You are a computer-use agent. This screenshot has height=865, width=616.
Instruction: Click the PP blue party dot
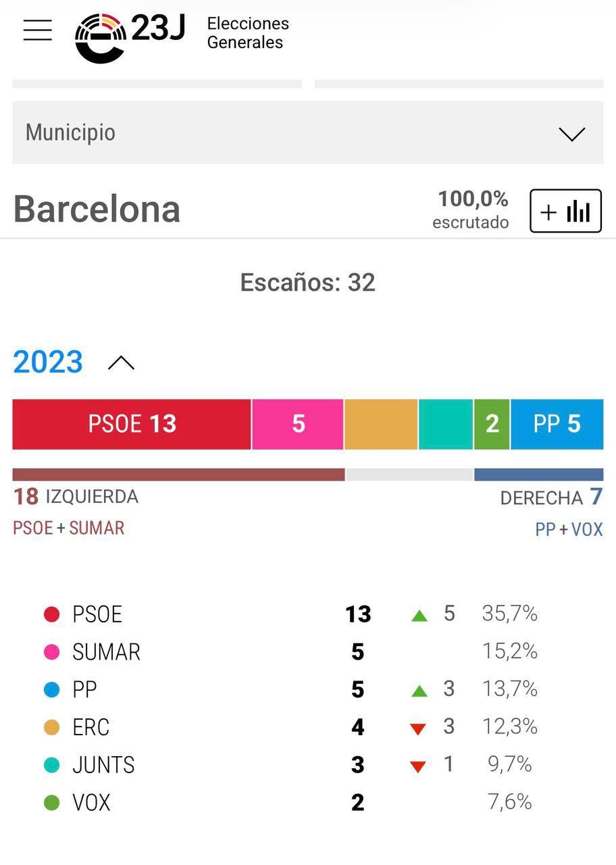[x=51, y=690]
